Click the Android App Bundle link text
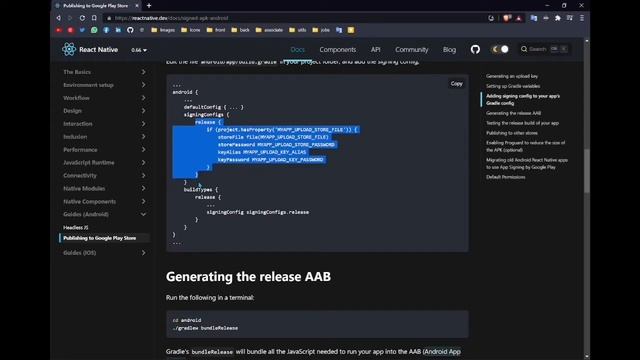The height and width of the screenshot is (360, 640). click(442, 351)
